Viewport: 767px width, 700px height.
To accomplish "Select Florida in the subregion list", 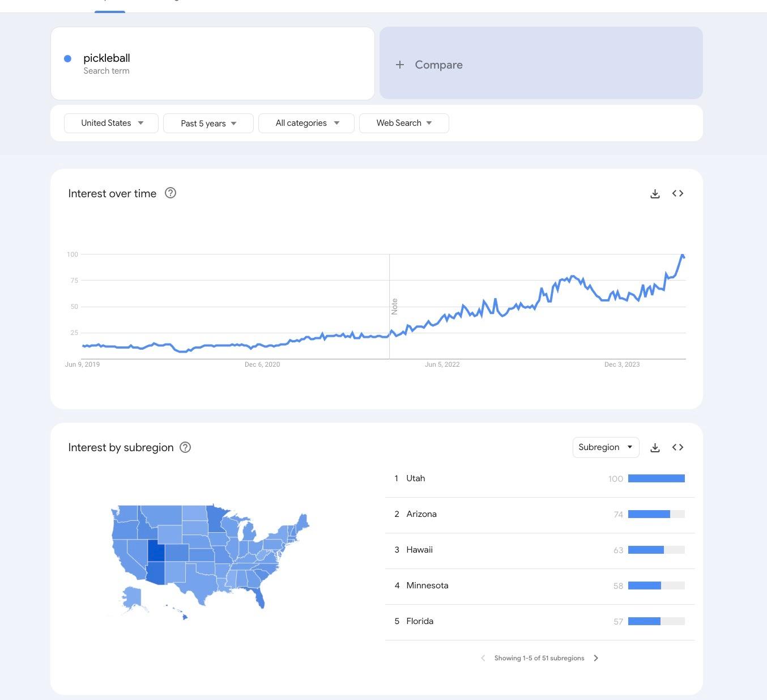I will [420, 621].
